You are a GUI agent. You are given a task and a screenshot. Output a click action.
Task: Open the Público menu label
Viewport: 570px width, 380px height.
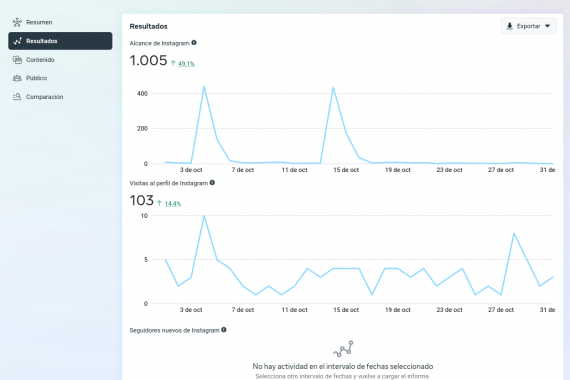[36, 78]
